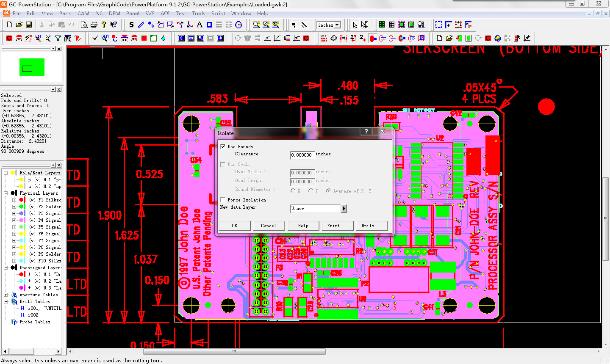
Task: Open the New data layer dropdown arrow
Action: [344, 209]
